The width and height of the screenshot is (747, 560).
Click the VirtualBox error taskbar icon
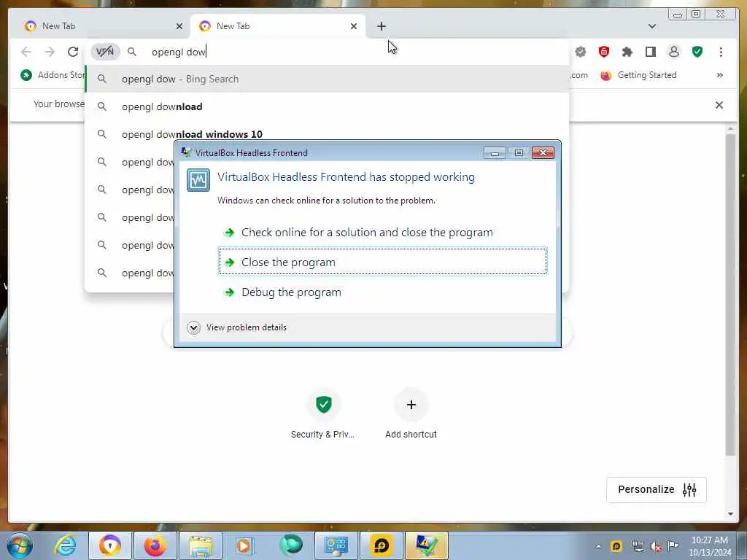[x=426, y=545]
